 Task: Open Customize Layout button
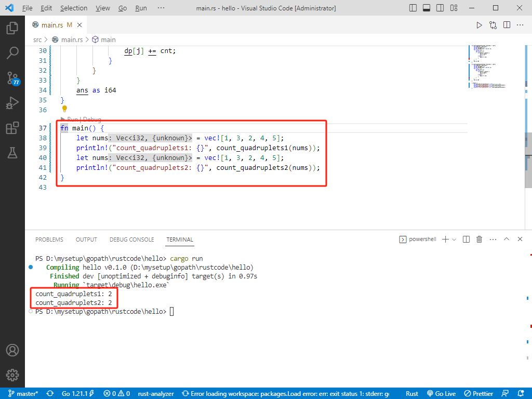click(x=454, y=8)
